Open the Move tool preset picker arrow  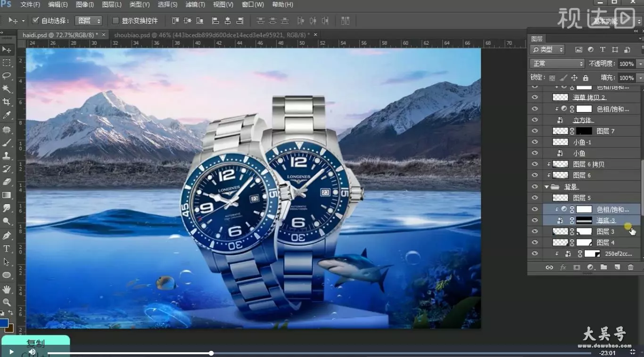click(x=23, y=21)
